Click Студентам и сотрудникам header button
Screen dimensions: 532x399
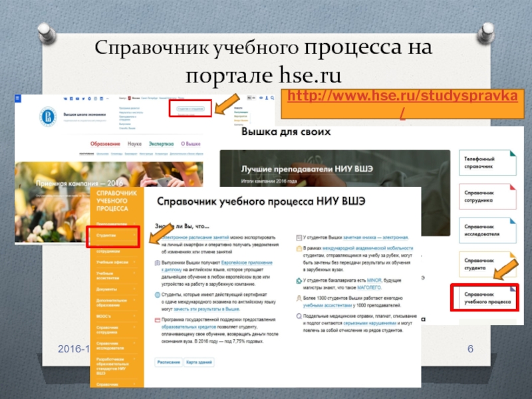[x=190, y=108]
